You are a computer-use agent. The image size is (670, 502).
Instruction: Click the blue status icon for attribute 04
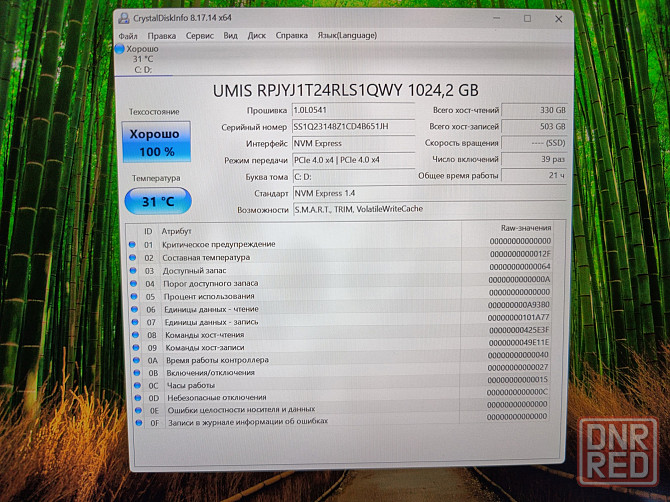(x=133, y=283)
